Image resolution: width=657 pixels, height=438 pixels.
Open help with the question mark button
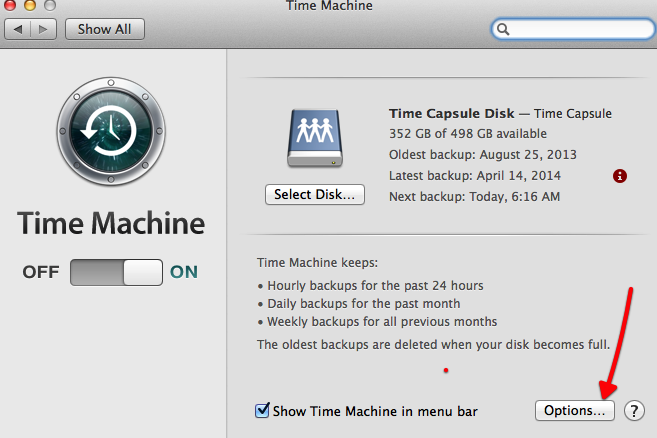[634, 410]
